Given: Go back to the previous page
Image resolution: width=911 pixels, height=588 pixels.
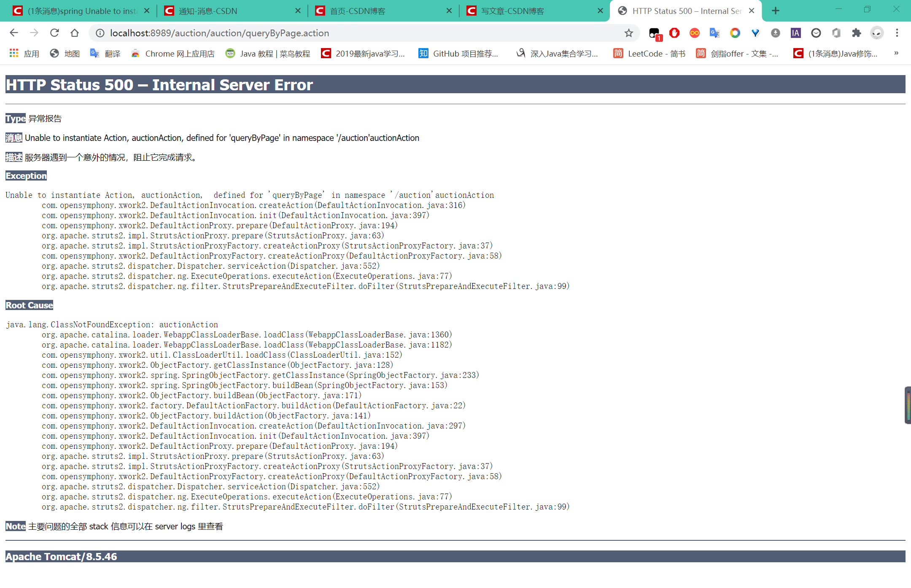Looking at the screenshot, I should tap(14, 33).
